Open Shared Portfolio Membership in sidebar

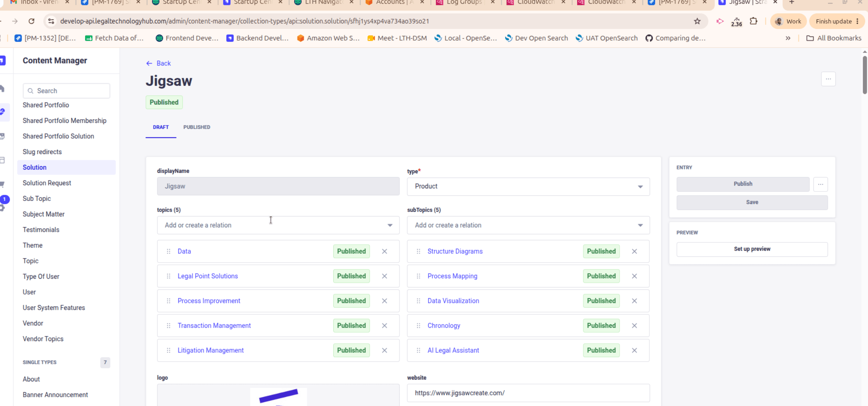(65, 121)
